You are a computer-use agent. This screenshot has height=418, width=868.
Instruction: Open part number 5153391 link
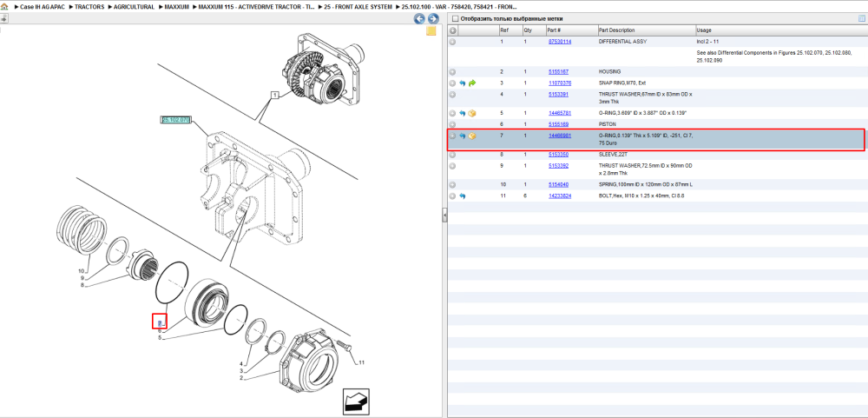coord(558,94)
